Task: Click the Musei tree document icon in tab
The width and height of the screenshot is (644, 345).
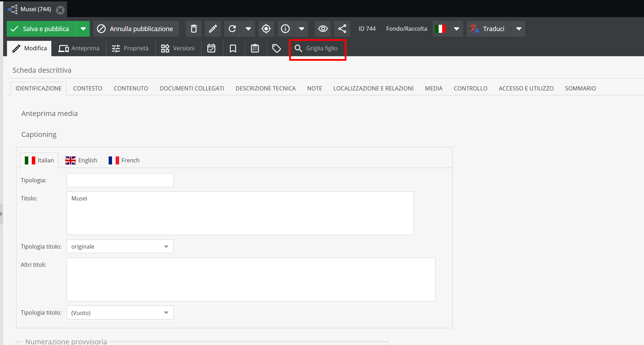Action: (x=13, y=9)
